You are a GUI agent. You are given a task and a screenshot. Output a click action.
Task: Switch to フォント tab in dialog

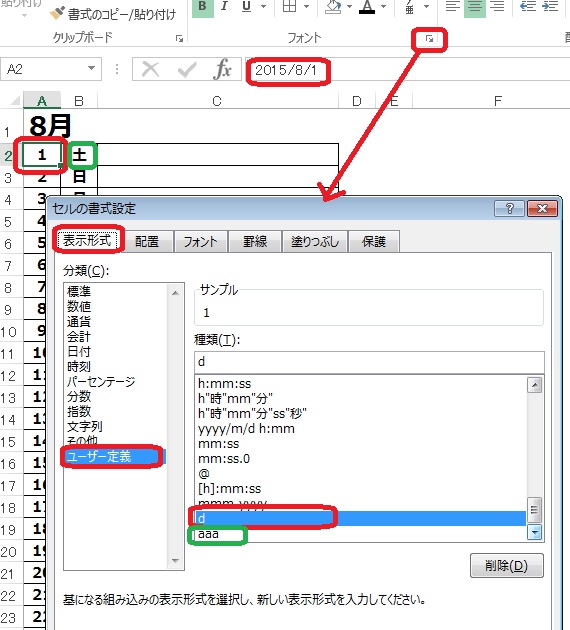coord(200,241)
